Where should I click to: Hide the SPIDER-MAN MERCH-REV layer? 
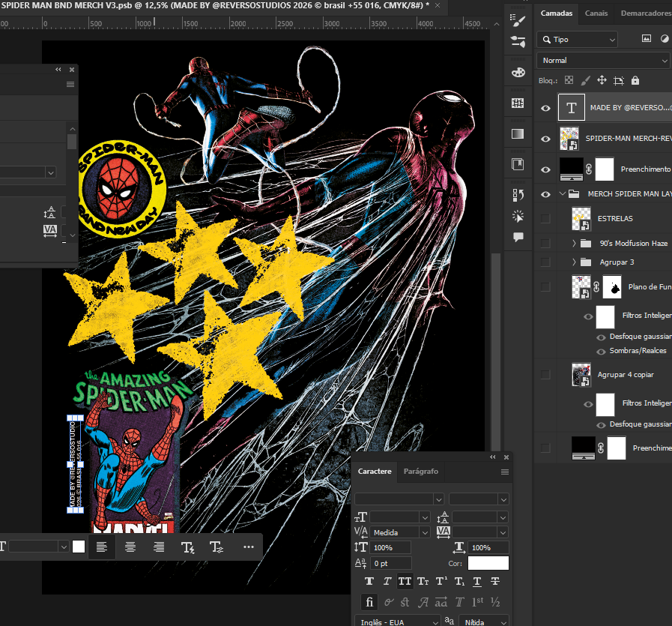(545, 139)
